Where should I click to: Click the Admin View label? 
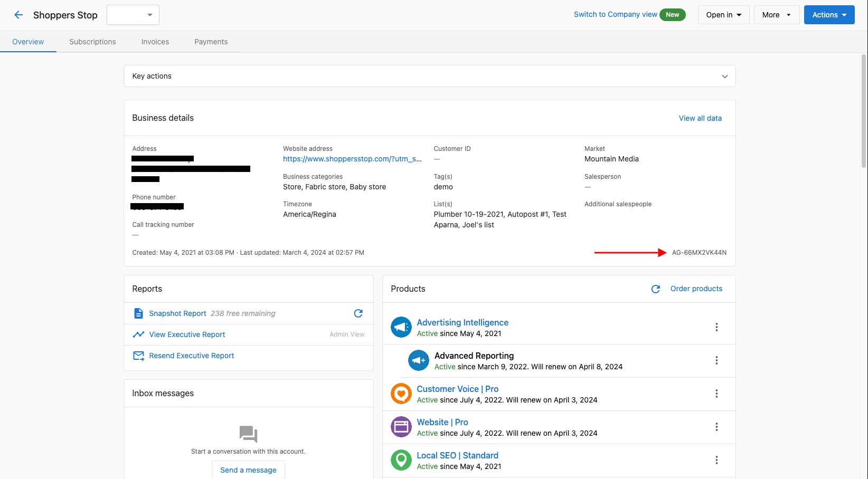pos(347,334)
